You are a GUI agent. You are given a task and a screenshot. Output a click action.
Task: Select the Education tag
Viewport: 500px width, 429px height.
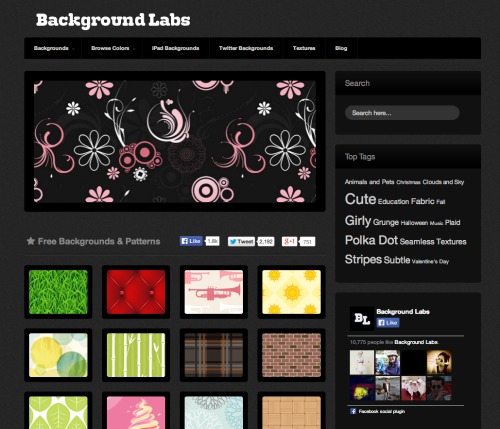[x=393, y=201]
